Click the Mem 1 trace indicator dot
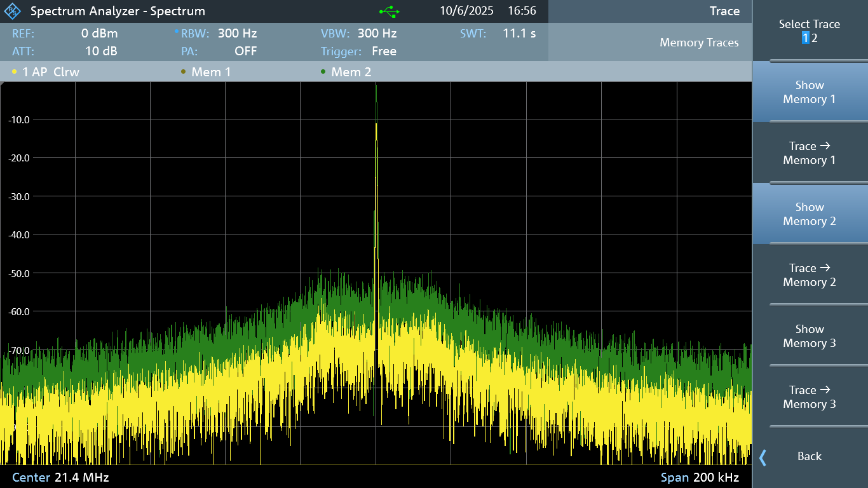Screen dimensions: 868x488 [184, 72]
